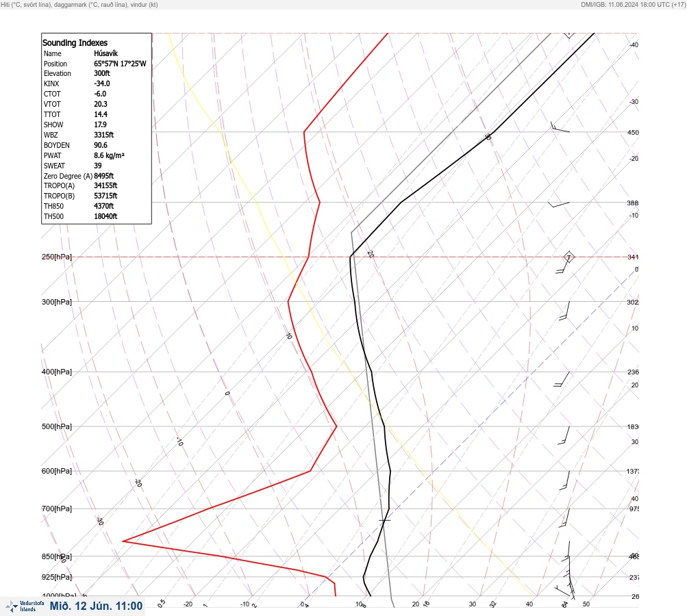Click the TH850 value '4370ft'
This screenshot has height=616, width=687.
pos(104,206)
